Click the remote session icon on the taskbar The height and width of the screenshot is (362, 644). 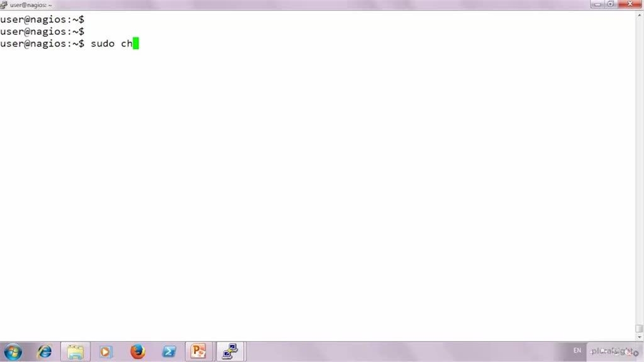(230, 351)
